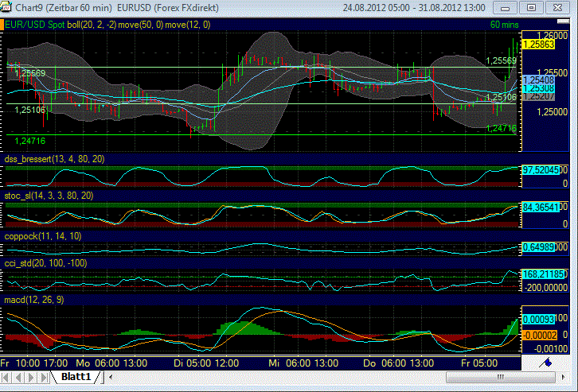The height and width of the screenshot is (392, 578).
Task: Select the EUR/USD Spot series label
Action: 35,25
